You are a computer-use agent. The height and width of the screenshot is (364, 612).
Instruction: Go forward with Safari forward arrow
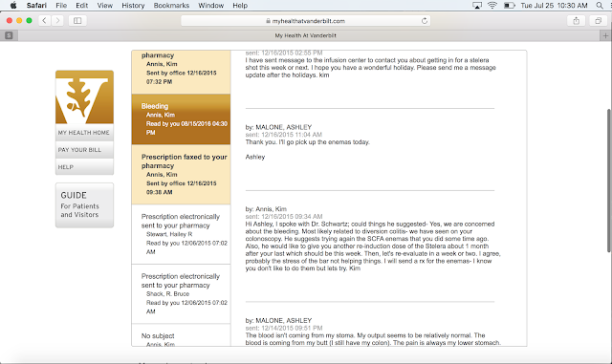click(57, 20)
